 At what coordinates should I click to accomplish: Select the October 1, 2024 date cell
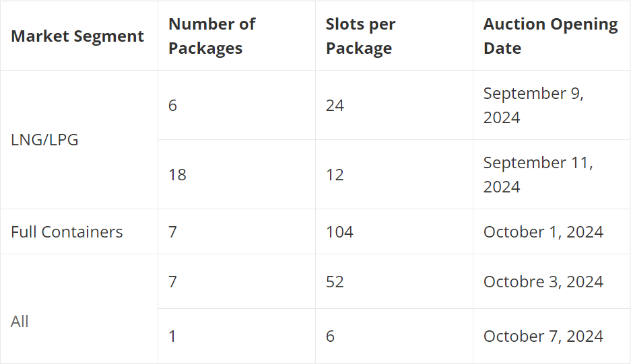pyautogui.click(x=543, y=232)
